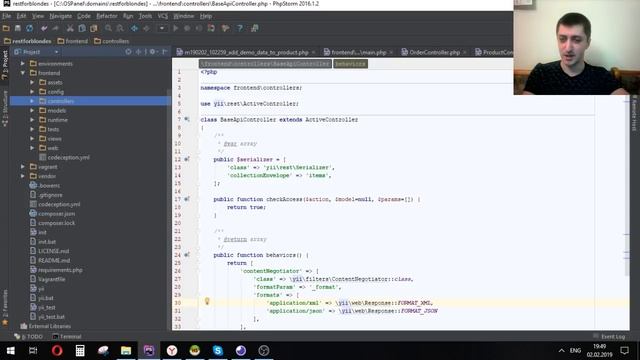
Task: Collapse the frontend folder
Action: 23,73
